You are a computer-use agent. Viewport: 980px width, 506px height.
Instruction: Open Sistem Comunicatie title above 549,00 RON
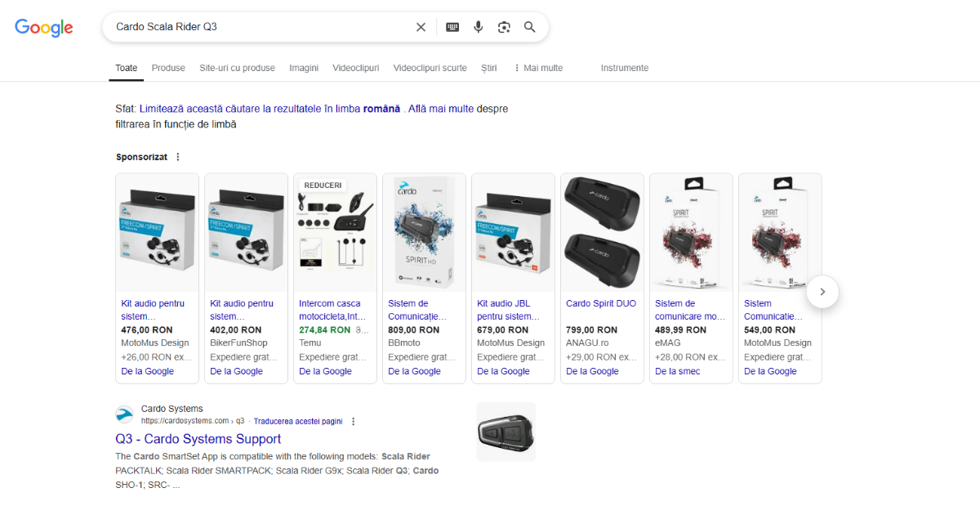click(773, 310)
